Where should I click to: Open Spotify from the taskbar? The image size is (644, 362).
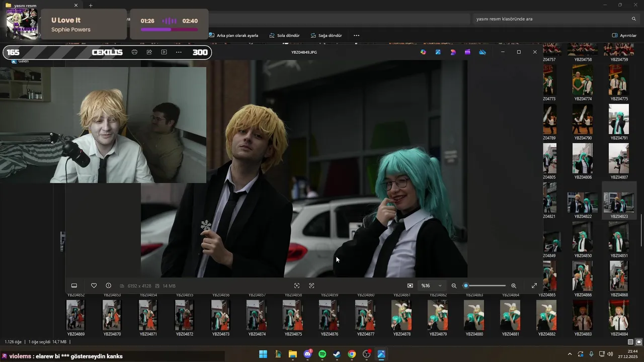pos(322,354)
